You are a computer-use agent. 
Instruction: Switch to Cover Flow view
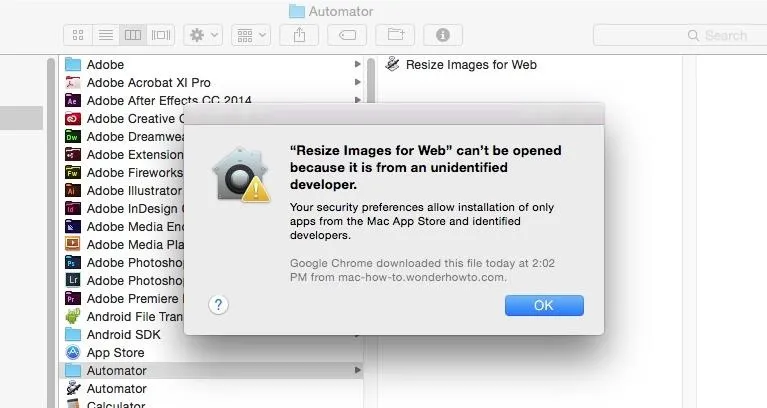[x=161, y=35]
